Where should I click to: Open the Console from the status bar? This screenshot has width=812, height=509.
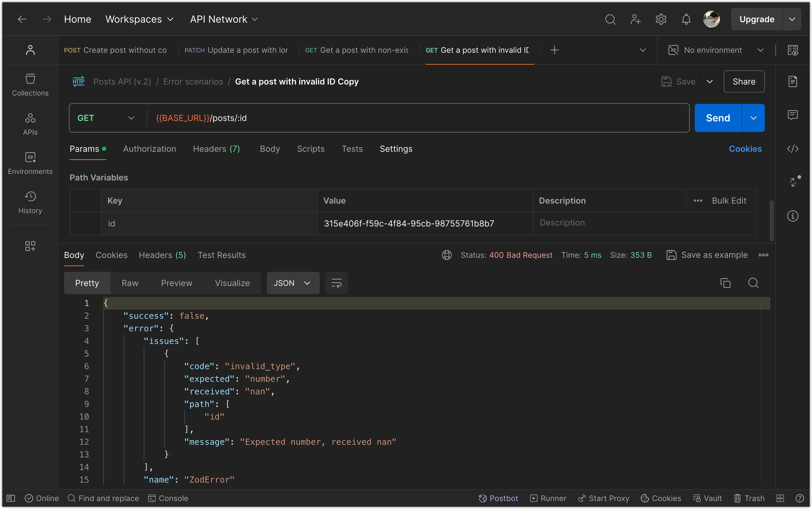(x=168, y=498)
